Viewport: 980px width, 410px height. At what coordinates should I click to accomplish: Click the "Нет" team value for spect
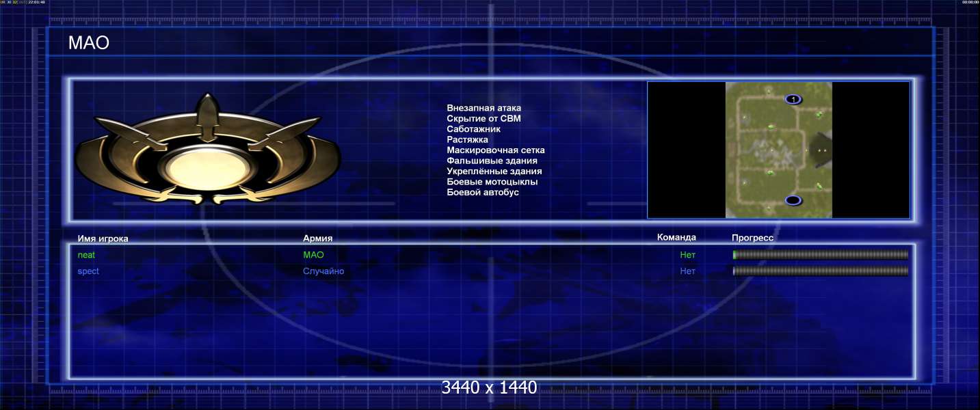pyautogui.click(x=688, y=271)
